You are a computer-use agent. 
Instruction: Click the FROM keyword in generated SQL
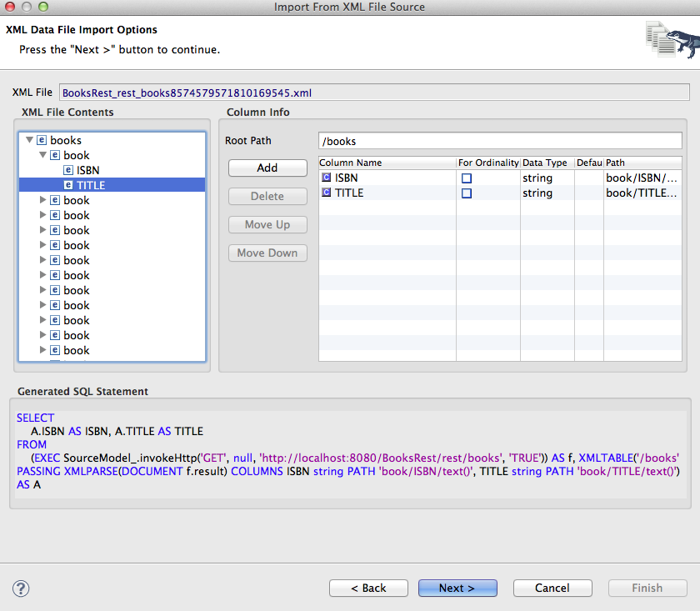click(x=32, y=445)
